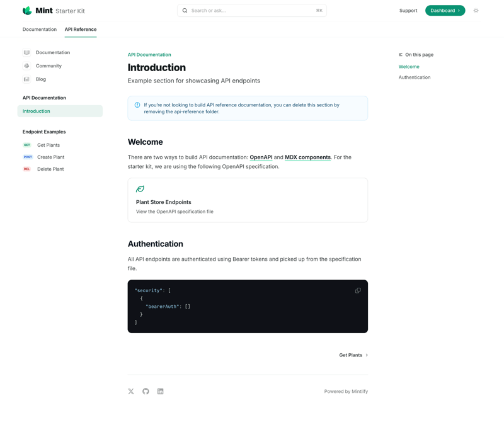Click the Dashboard button
Viewport: 504px width, 432px height.
click(444, 10)
